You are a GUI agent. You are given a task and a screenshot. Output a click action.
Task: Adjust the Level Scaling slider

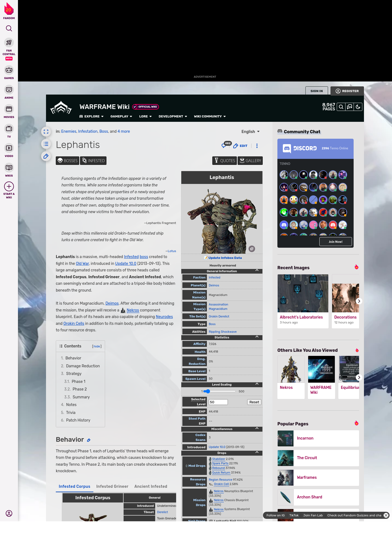pos(220,391)
